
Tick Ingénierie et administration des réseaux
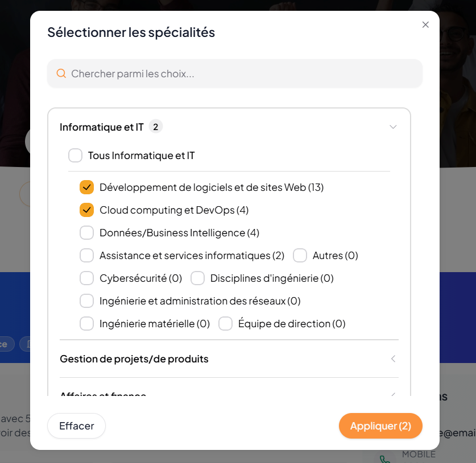[86, 301]
